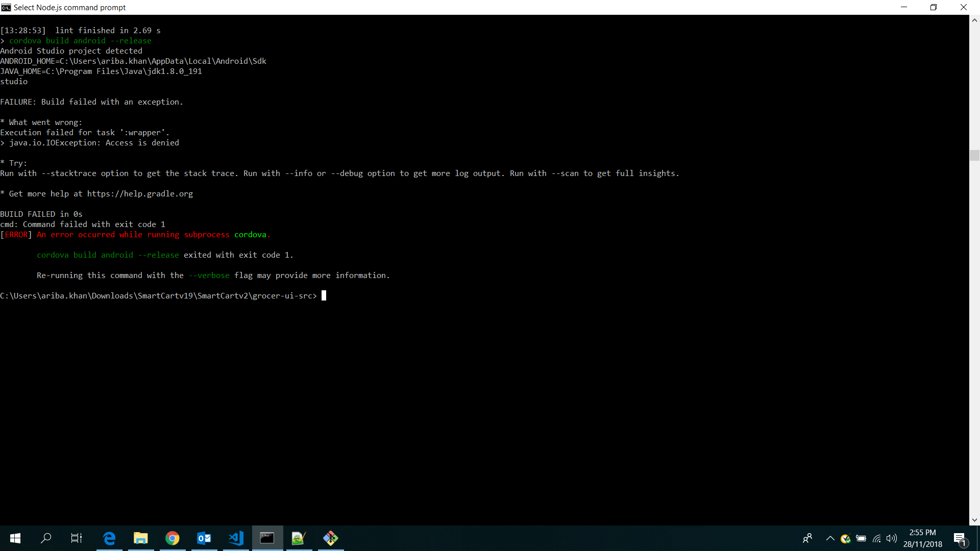980x551 pixels.
Task: Open the Git taskbar icon
Action: [331, 538]
